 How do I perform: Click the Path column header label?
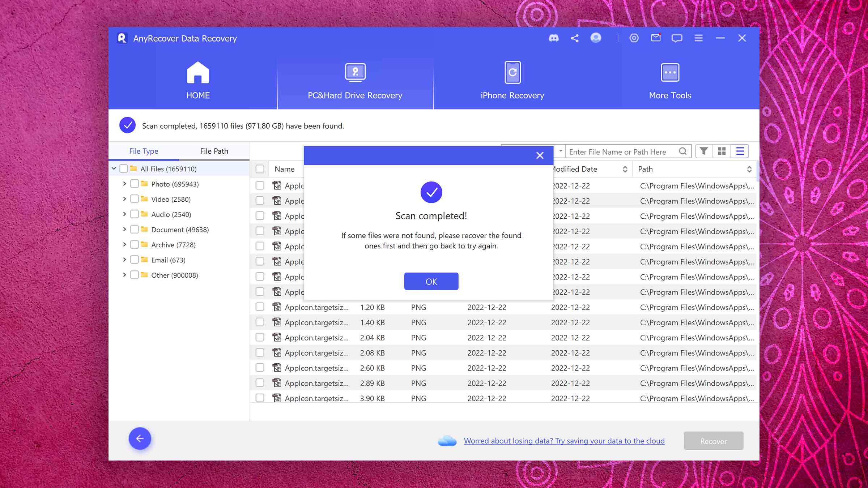[645, 169]
